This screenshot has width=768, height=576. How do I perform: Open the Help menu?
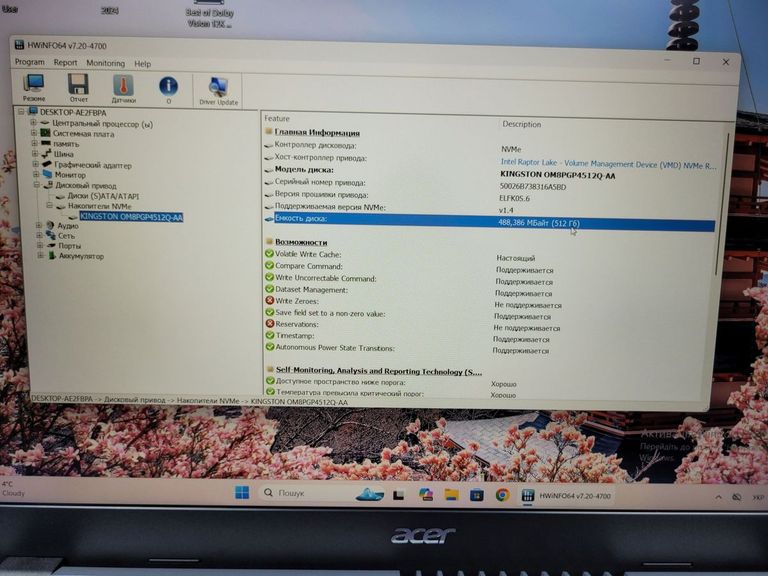click(143, 64)
